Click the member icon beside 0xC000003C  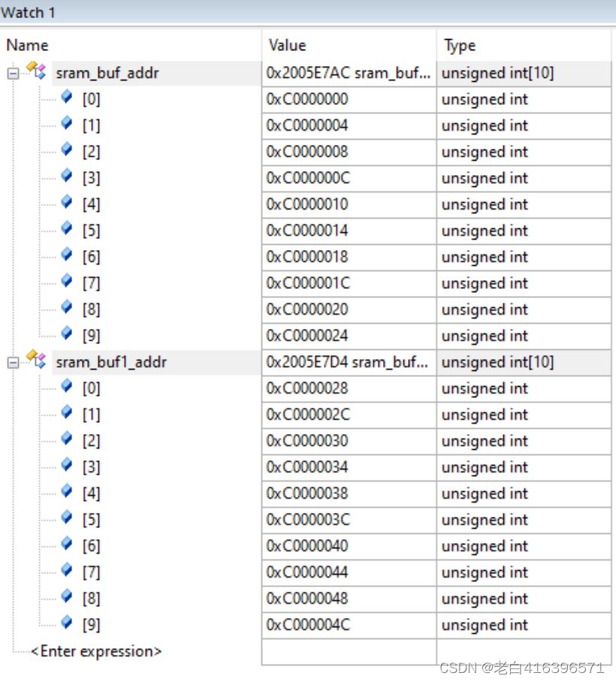click(67, 518)
